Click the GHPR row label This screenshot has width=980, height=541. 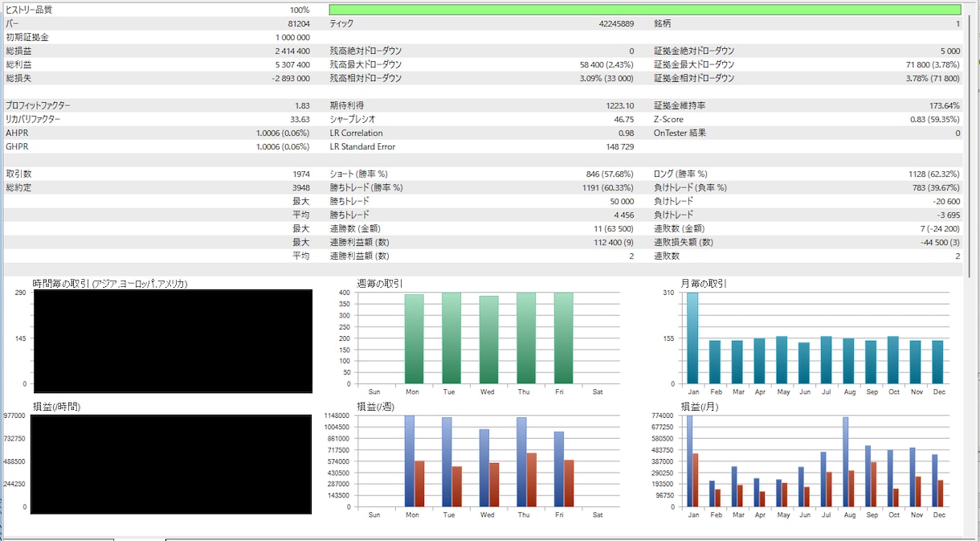pos(16,146)
